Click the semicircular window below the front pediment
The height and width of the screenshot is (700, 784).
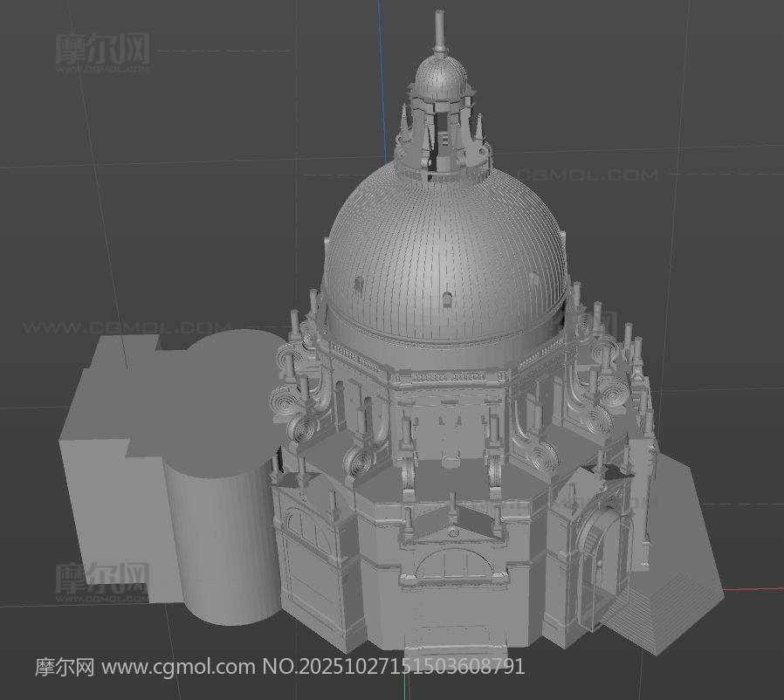pyautogui.click(x=452, y=567)
